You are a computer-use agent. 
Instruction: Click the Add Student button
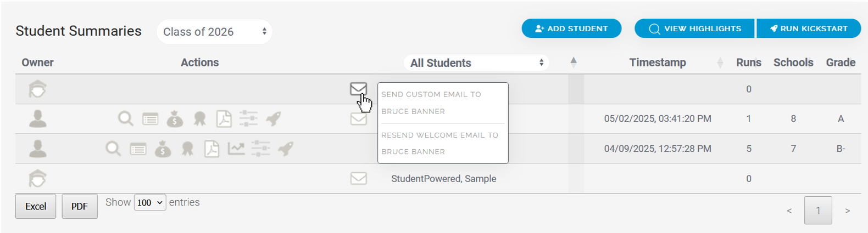pyautogui.click(x=571, y=29)
